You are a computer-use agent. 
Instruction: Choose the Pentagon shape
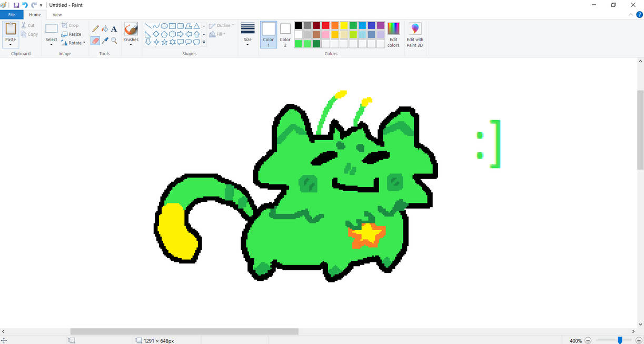(164, 34)
